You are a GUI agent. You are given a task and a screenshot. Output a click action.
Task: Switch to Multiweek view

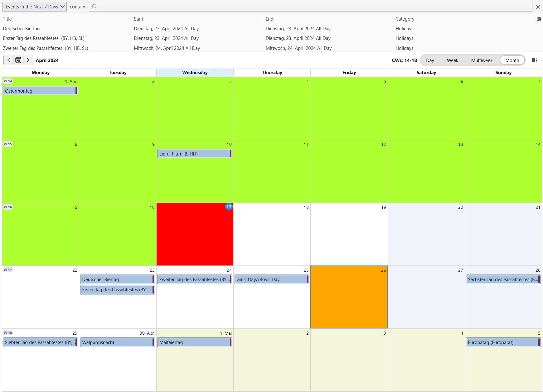tap(482, 60)
